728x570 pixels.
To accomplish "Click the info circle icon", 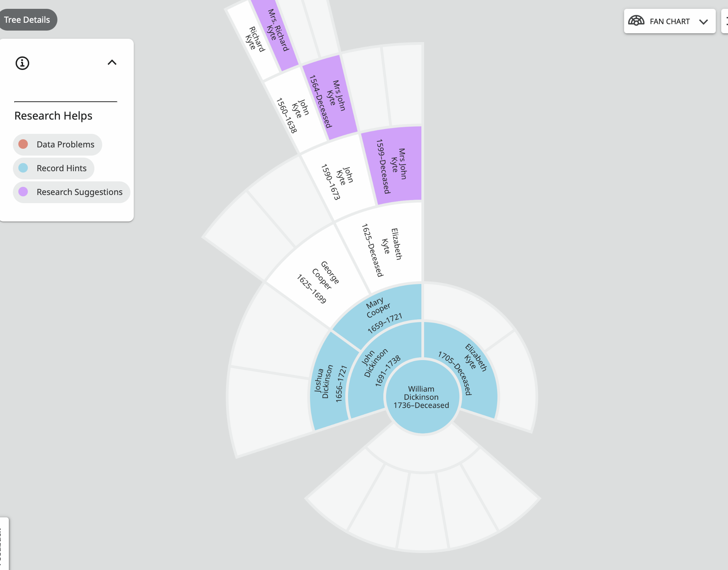I will point(22,63).
